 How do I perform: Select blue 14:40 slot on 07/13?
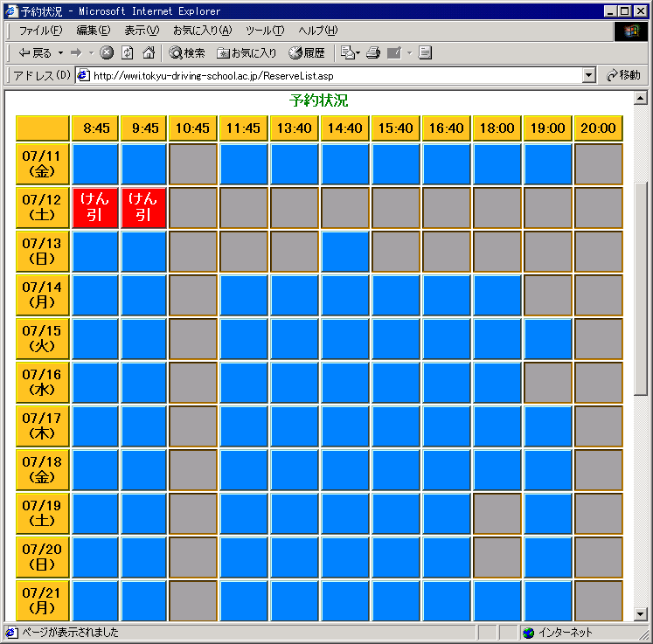click(x=344, y=252)
